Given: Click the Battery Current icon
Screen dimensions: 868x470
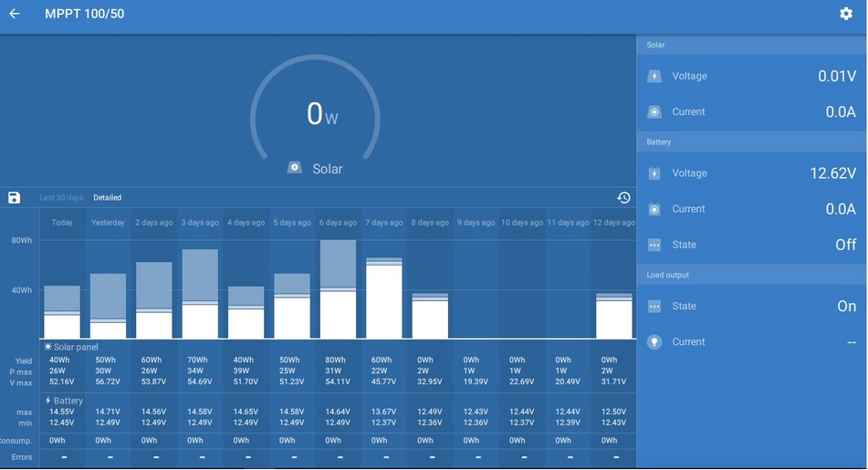Looking at the screenshot, I should [x=654, y=209].
